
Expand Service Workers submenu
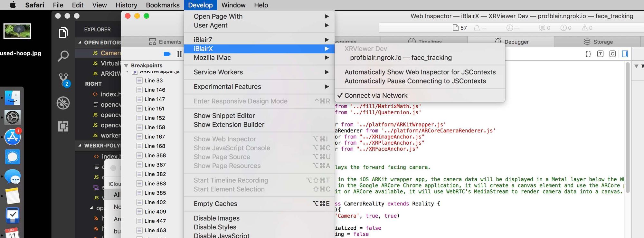point(259,72)
